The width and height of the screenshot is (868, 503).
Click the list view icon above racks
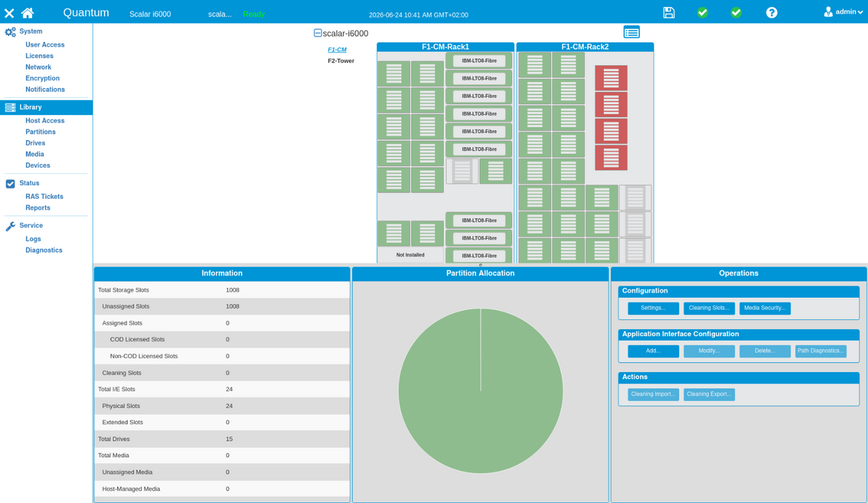point(631,32)
